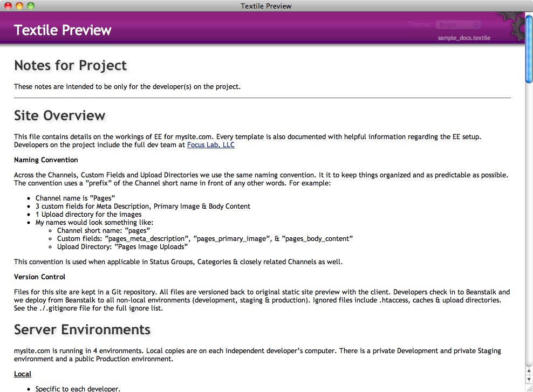
Task: Click the Textile Preview window title bar text
Action: coord(266,6)
